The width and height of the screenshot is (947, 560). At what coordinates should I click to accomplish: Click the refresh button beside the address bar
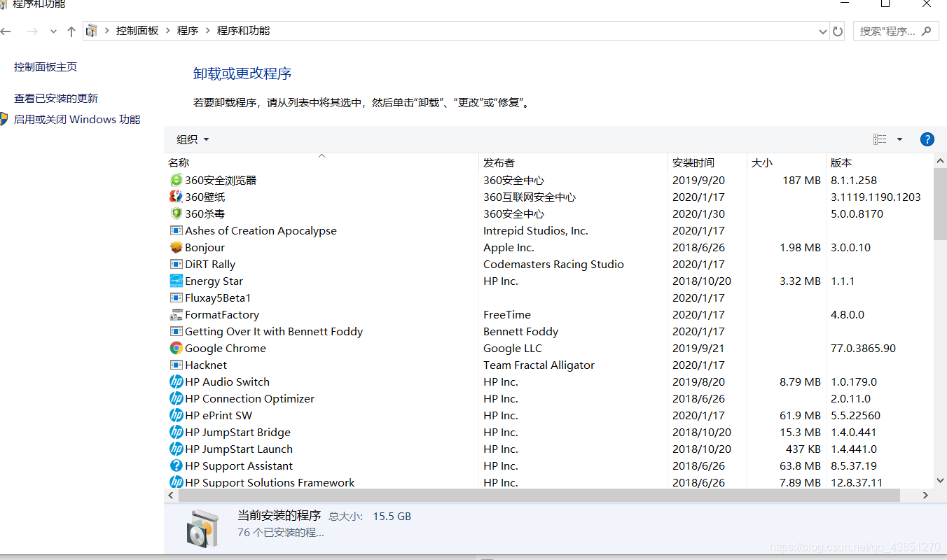838,31
